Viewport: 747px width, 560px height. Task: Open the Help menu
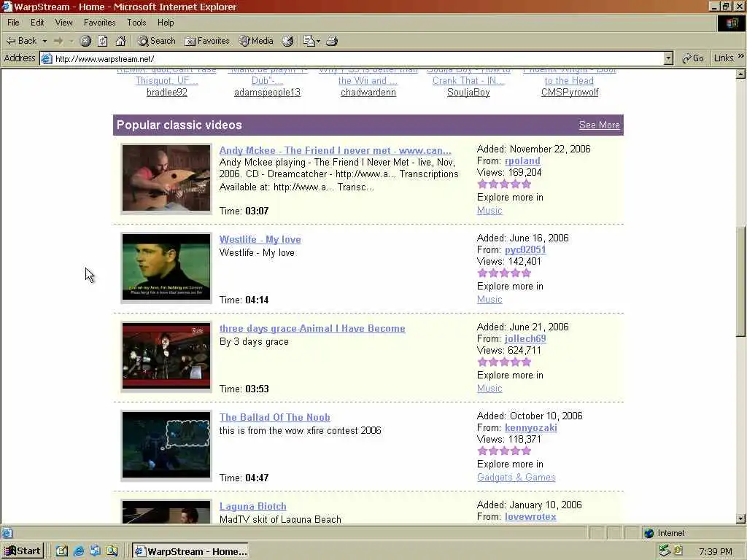pyautogui.click(x=166, y=23)
